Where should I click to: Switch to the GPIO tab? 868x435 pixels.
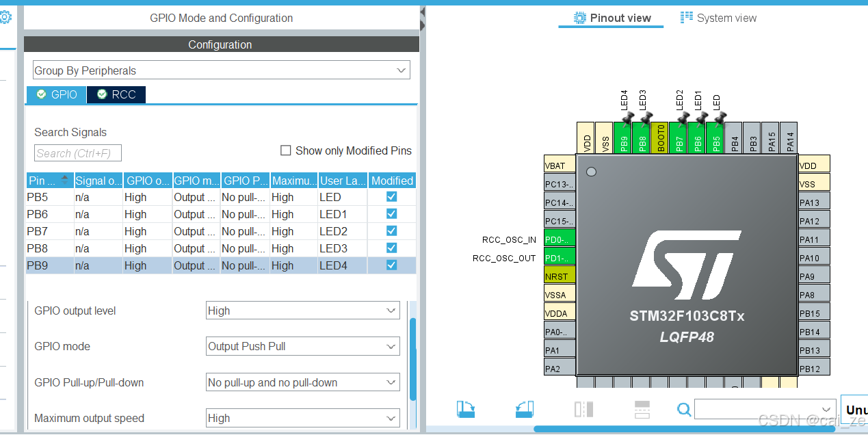tap(57, 94)
